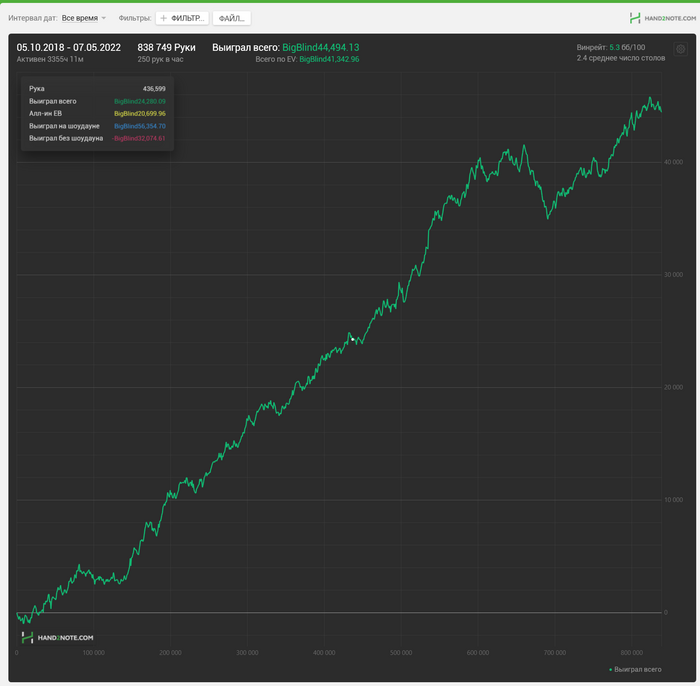This screenshot has width=700, height=686.
Task: Click the 'BigBlind41,342.96' EV total value
Action: (329, 59)
